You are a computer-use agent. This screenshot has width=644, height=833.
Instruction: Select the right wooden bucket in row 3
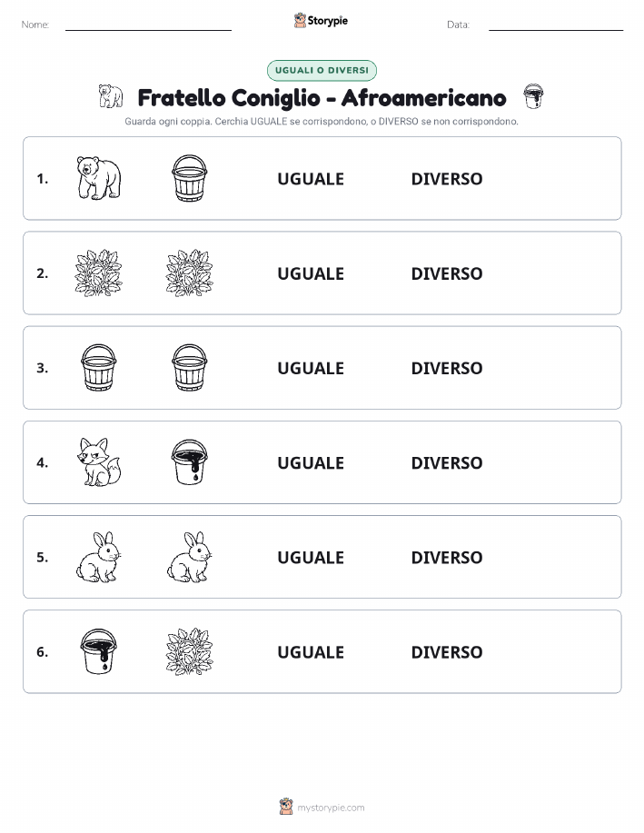pyautogui.click(x=190, y=368)
